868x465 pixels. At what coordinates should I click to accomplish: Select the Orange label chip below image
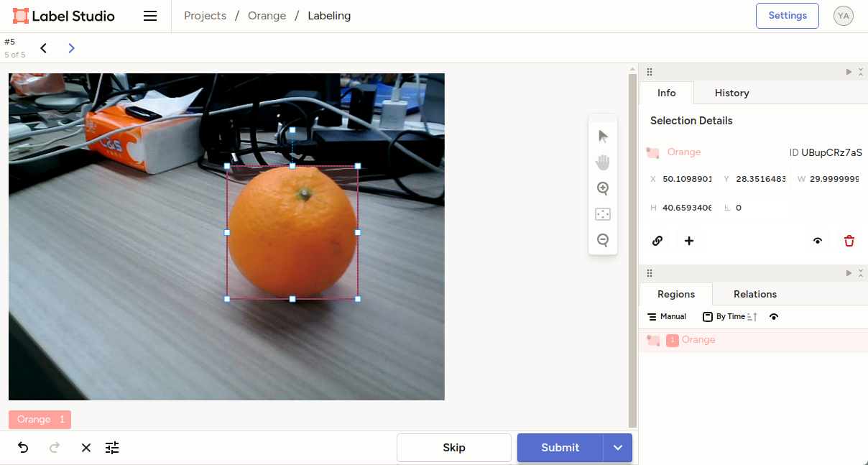click(40, 420)
